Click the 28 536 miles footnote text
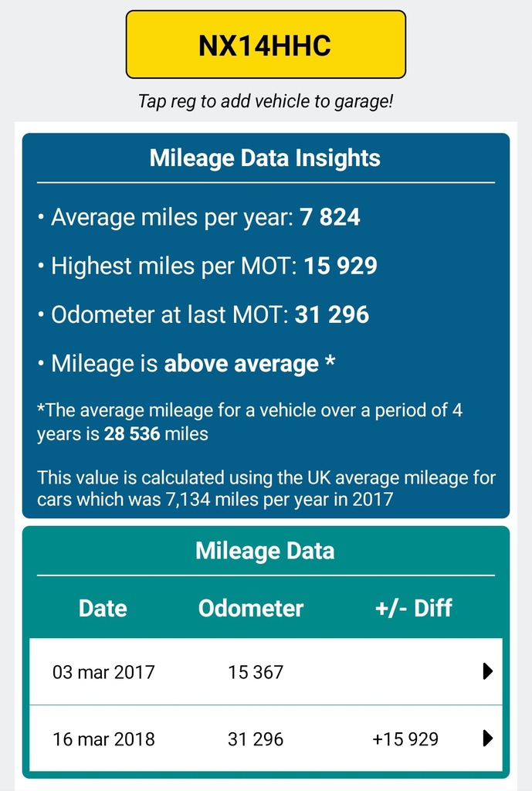The height and width of the screenshot is (791, 532). click(132, 434)
